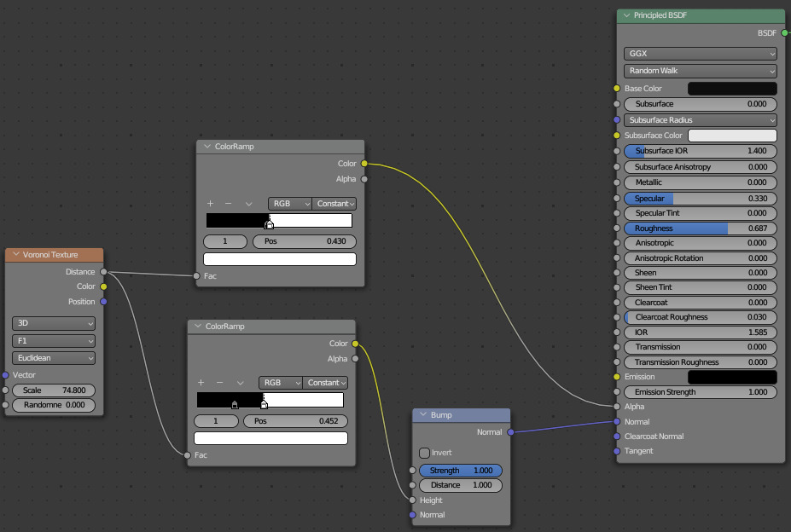Open the tools chevron in the ColorRamp with Pos 0.452
Image resolution: width=791 pixels, height=532 pixels.
coord(241,383)
